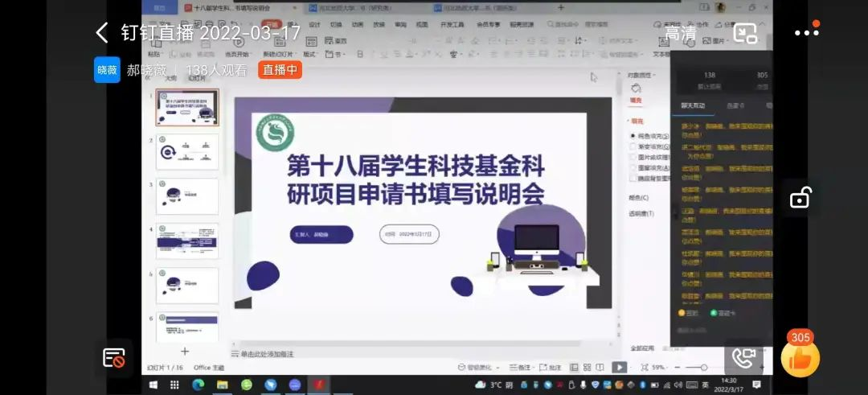Switch to reading view icon
This screenshot has height=395, width=868.
(x=600, y=368)
